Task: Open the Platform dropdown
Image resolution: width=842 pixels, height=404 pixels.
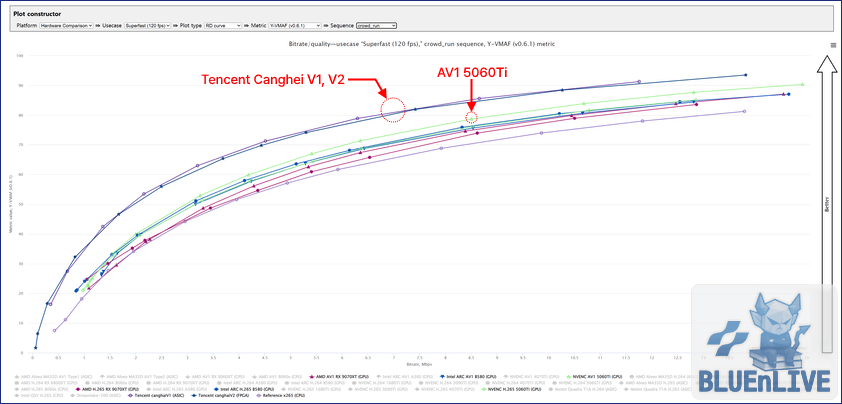Action: pyautogui.click(x=67, y=25)
